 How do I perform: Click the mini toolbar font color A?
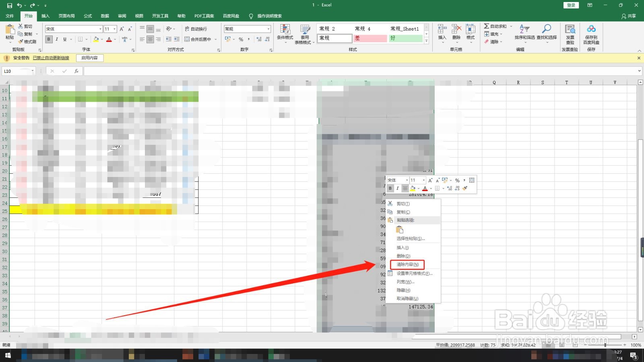click(425, 188)
